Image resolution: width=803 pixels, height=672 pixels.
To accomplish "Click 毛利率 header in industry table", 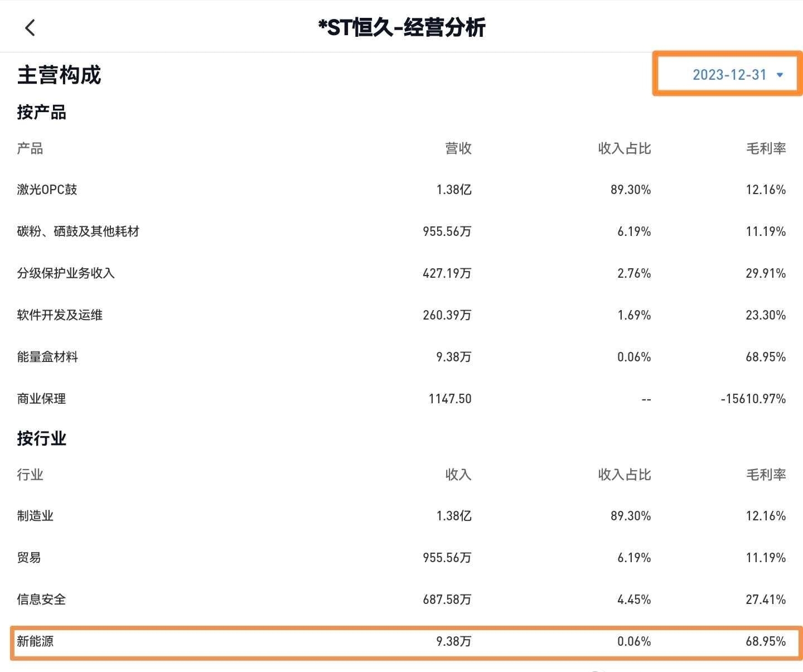I will pyautogui.click(x=766, y=475).
